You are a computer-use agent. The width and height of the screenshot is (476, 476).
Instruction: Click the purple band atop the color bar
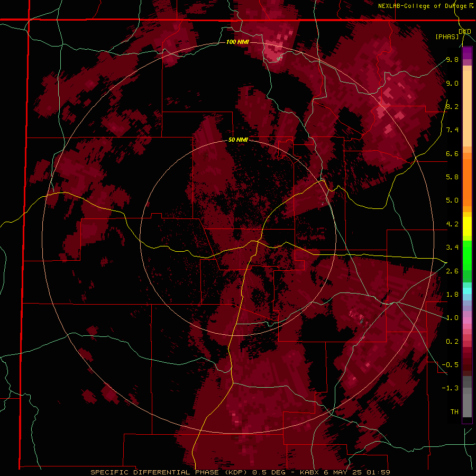[467, 53]
